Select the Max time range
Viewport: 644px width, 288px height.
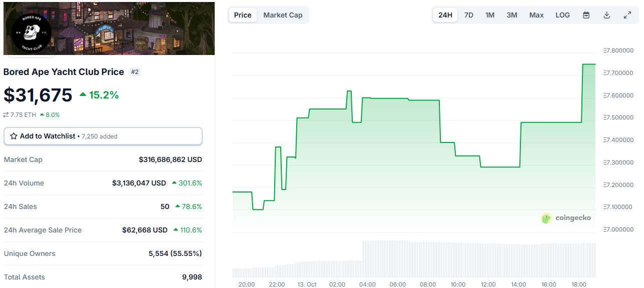[x=536, y=15]
